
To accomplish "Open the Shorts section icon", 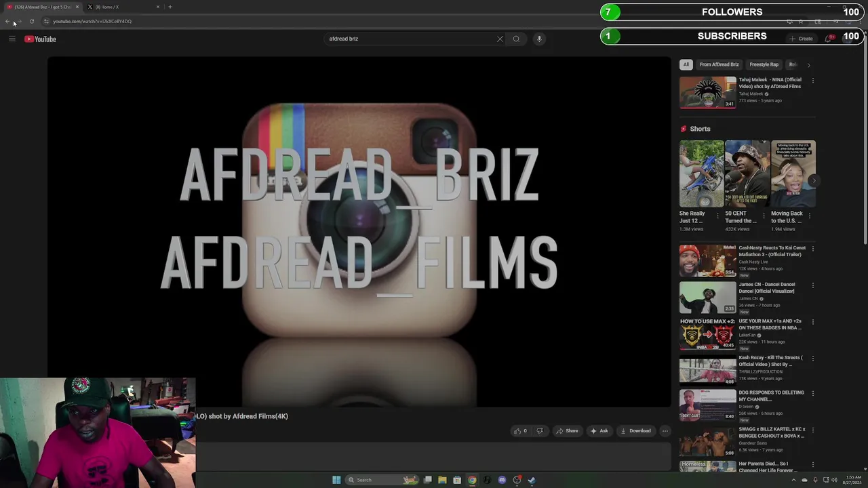I will click(684, 129).
